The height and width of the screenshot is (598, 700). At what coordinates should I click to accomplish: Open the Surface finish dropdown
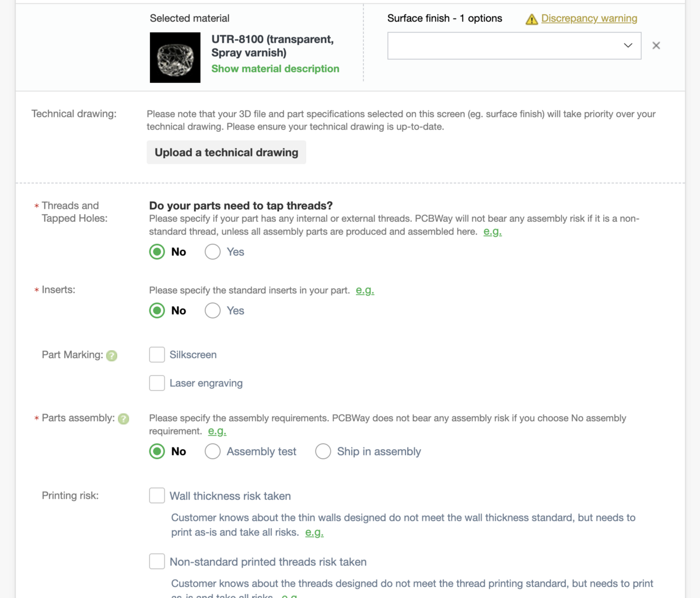[x=514, y=46]
